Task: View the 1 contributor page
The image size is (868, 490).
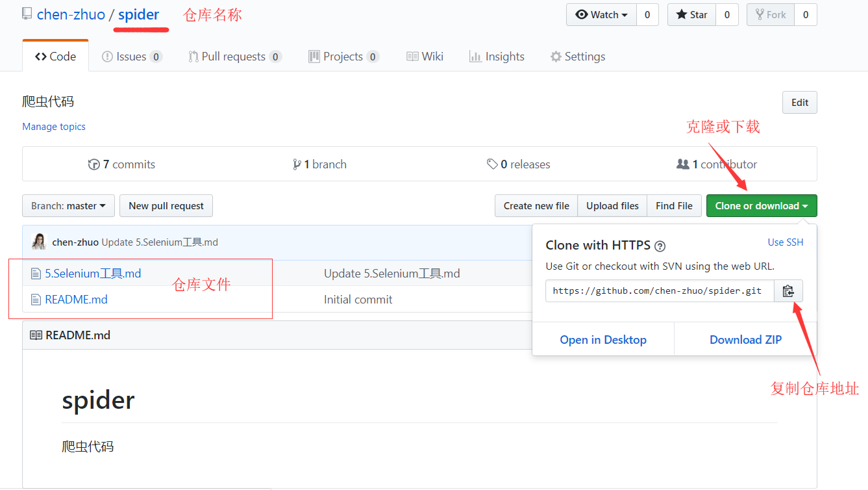Action: click(717, 164)
